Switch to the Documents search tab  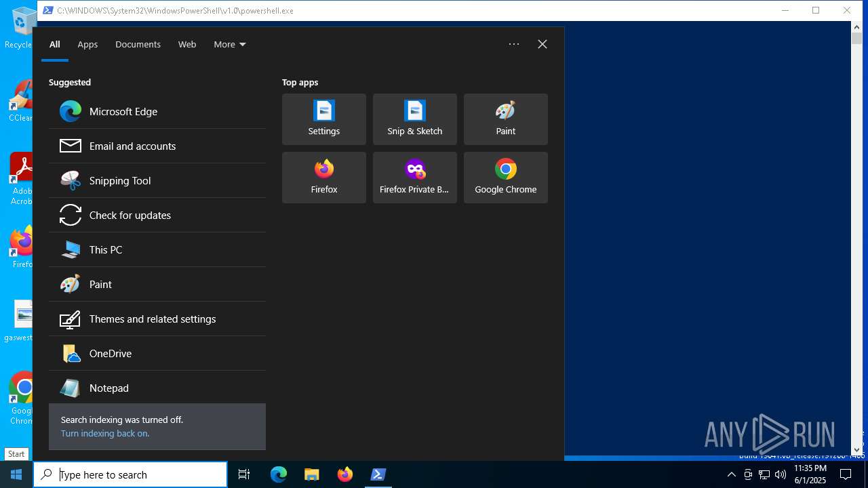[x=138, y=44]
